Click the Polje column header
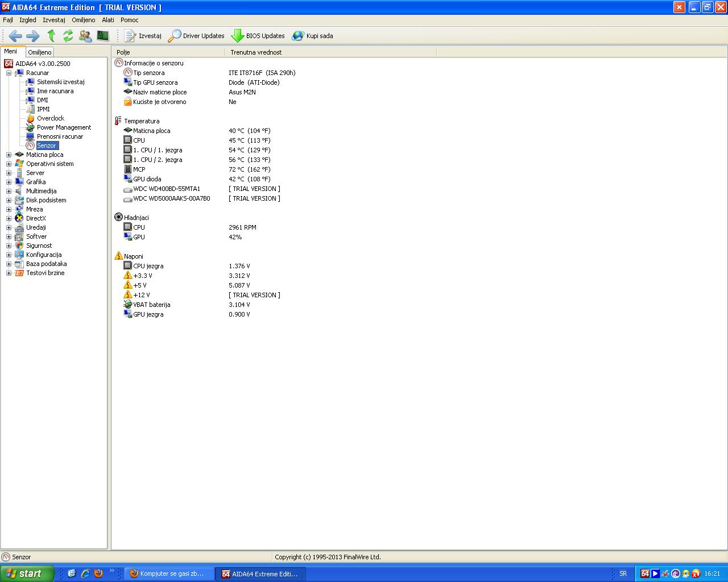Screen dimensions: 728x582 tap(168, 52)
